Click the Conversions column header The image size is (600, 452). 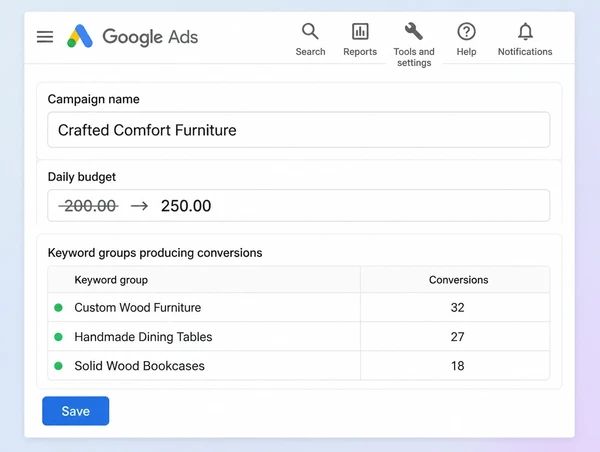pyautogui.click(x=458, y=280)
